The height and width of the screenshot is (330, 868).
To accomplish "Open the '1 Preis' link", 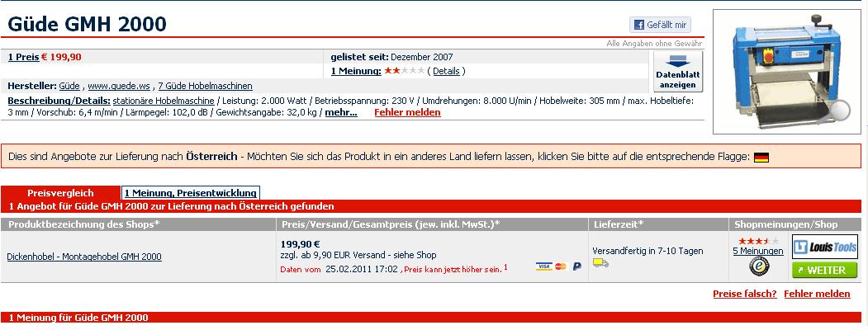I will pos(24,56).
